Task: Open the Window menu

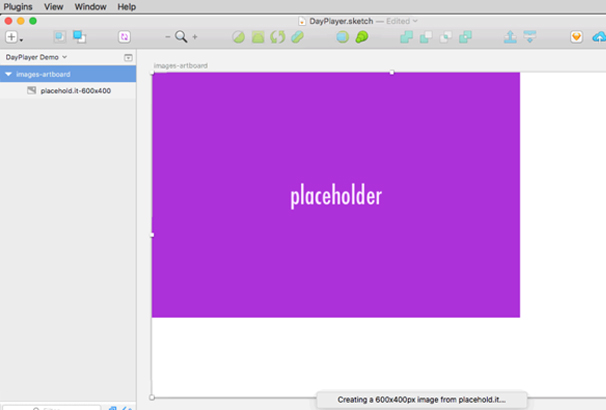Action: coord(90,6)
